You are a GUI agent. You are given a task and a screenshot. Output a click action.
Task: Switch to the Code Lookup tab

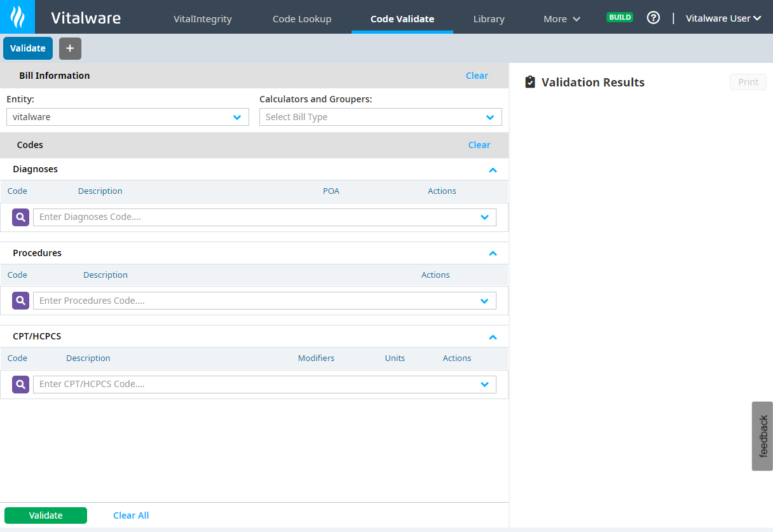point(302,18)
